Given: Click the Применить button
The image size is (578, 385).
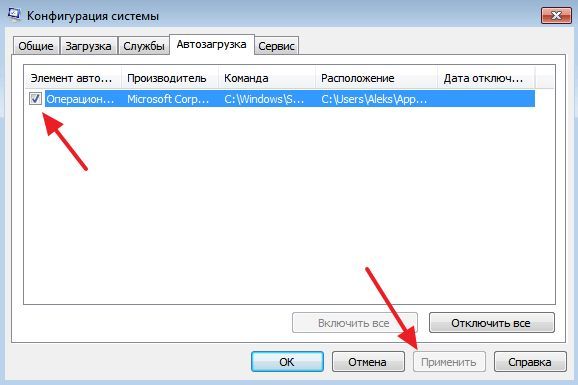Looking at the screenshot, I should click(x=449, y=362).
